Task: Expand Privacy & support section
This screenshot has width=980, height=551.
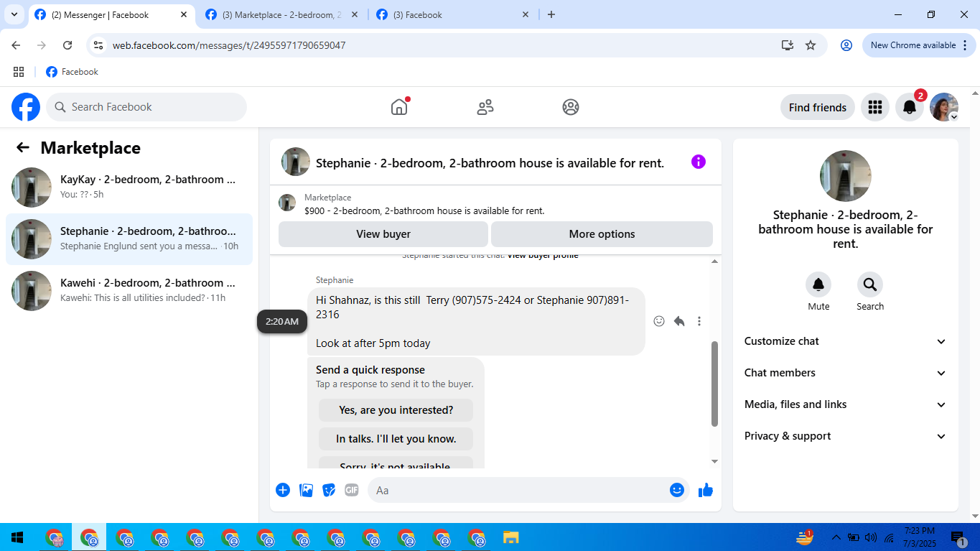Action: coord(846,436)
